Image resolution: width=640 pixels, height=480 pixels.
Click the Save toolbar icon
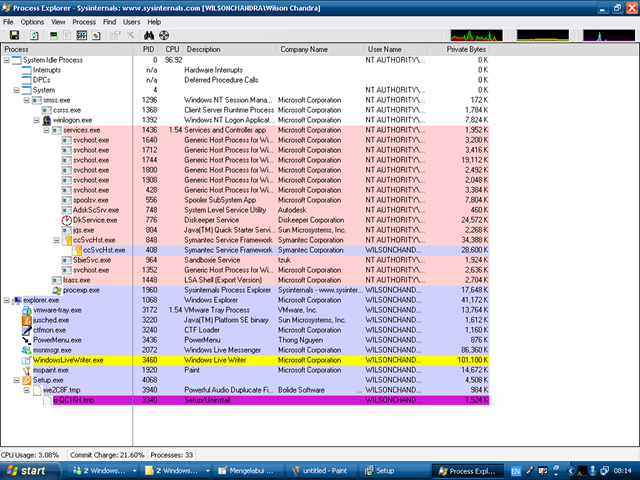click(13, 35)
